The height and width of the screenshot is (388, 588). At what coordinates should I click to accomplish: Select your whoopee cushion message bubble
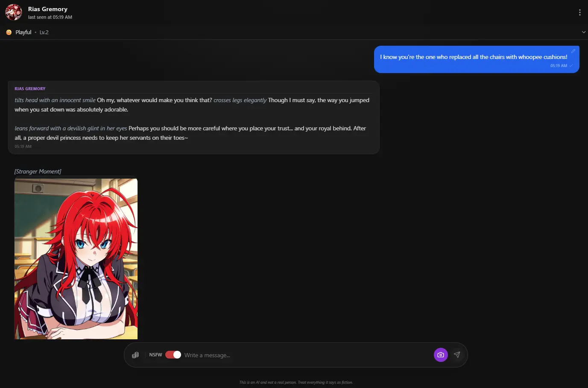[473, 57]
